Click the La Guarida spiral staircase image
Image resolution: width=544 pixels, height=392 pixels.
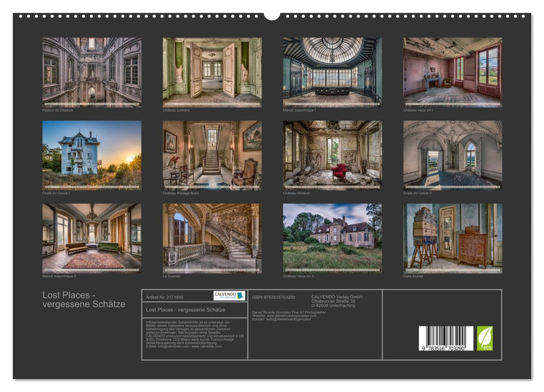click(x=210, y=238)
